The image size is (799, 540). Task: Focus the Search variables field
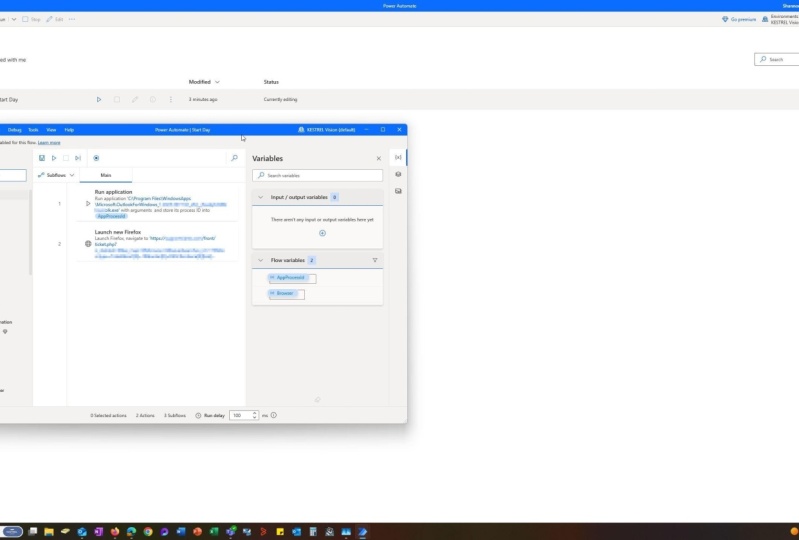(317, 175)
